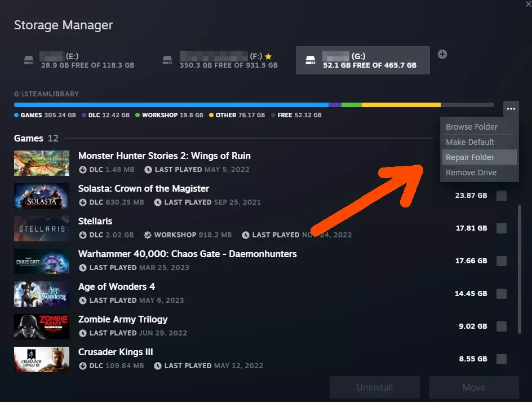Screen dimensions: 532x402
Task: Click the Age of Wonders 4 title
Action: [117, 286]
